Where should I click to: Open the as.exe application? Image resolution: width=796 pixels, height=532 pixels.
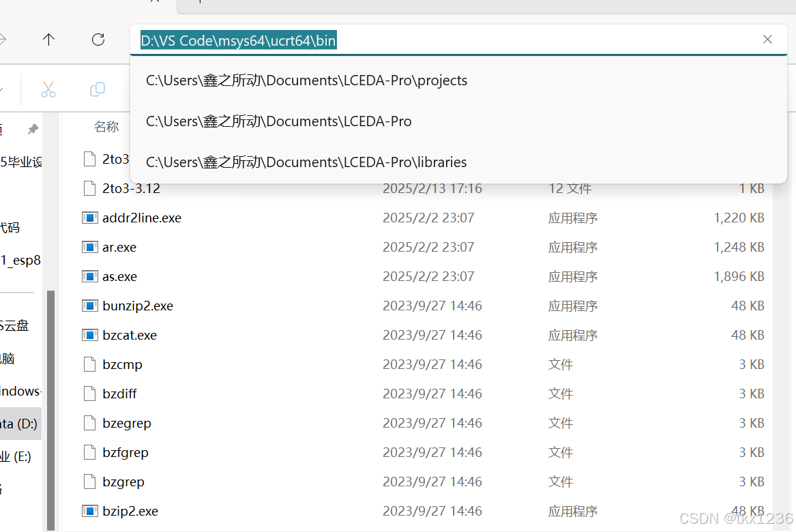pos(119,276)
